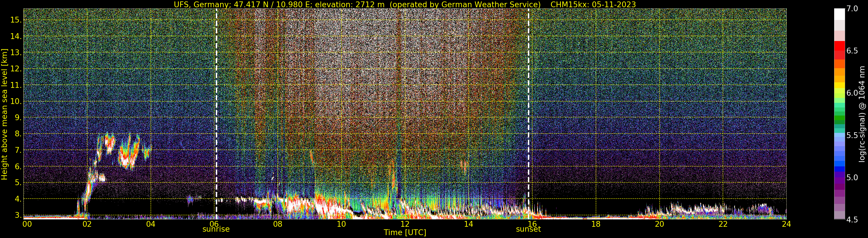Screen dimensions: 868x238
Task: Click the time axis tick '12'
Action: click(405, 224)
